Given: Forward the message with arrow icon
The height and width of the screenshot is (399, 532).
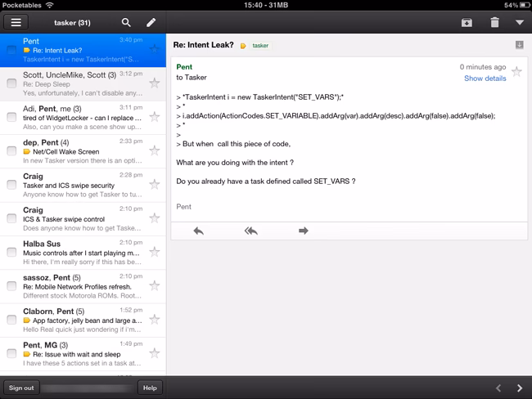Looking at the screenshot, I should tap(304, 231).
